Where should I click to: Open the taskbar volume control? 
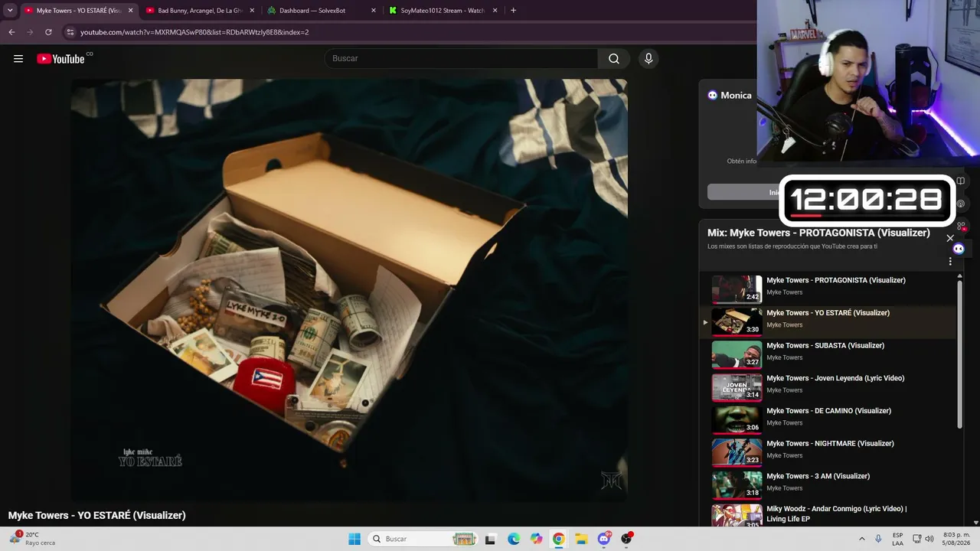click(x=929, y=539)
